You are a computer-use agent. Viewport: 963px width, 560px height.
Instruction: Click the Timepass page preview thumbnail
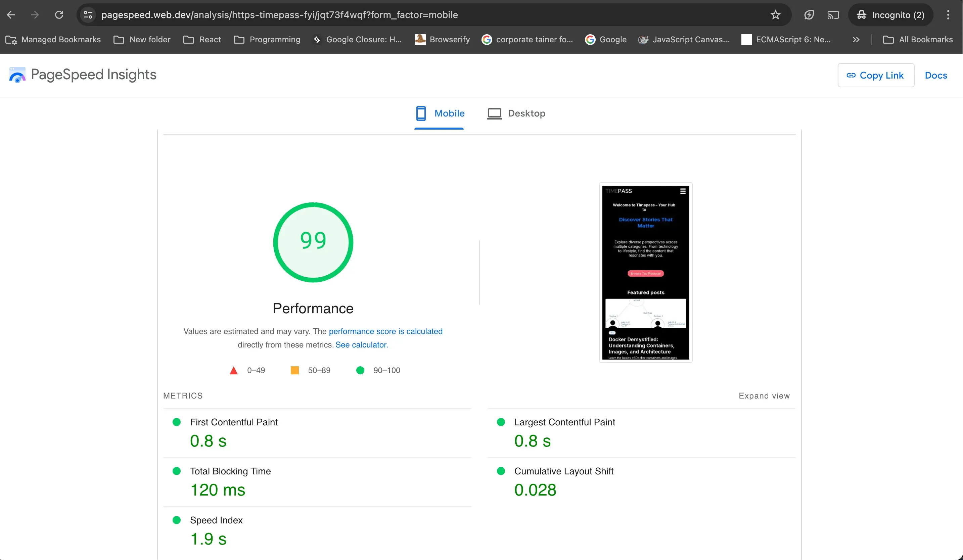[645, 273]
